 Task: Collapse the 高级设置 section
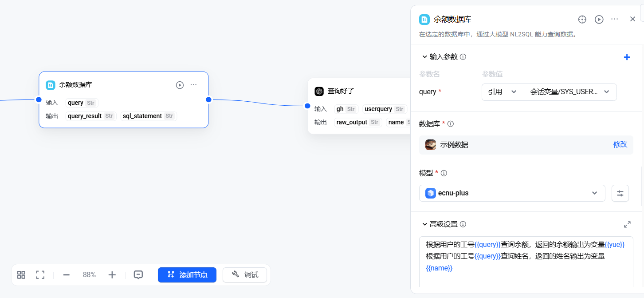[425, 224]
